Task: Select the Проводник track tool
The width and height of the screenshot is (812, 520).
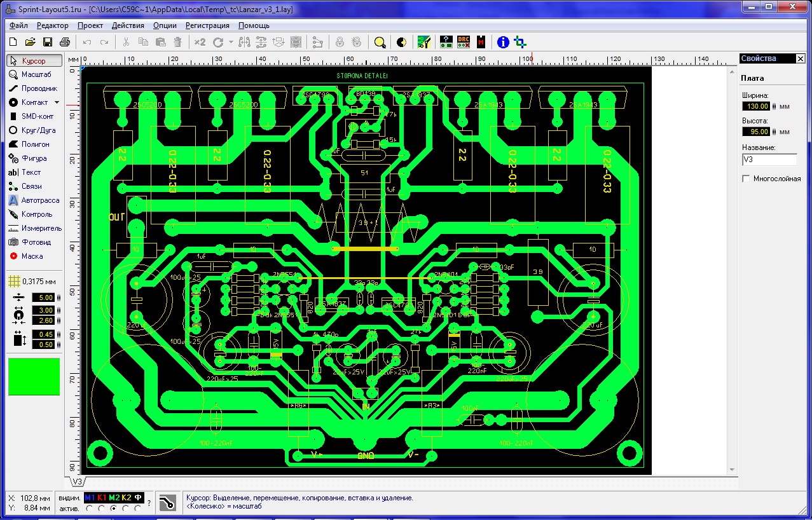Action: 34,88
